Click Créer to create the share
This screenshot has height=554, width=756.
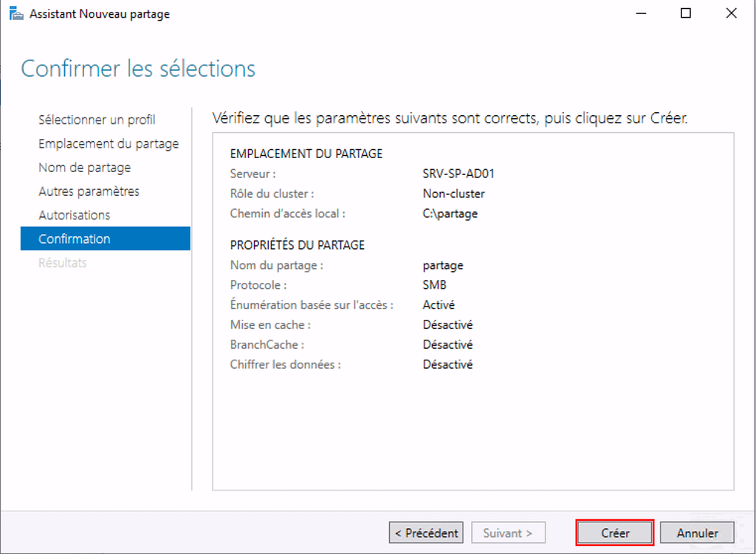pos(615,533)
